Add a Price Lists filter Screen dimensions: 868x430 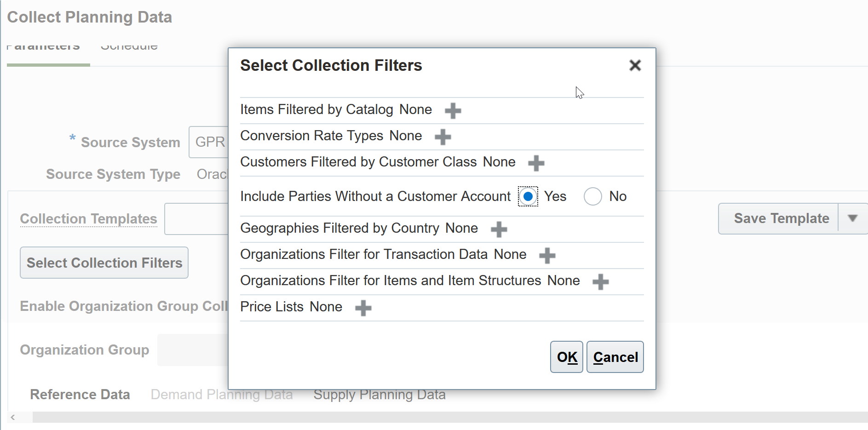click(x=363, y=308)
